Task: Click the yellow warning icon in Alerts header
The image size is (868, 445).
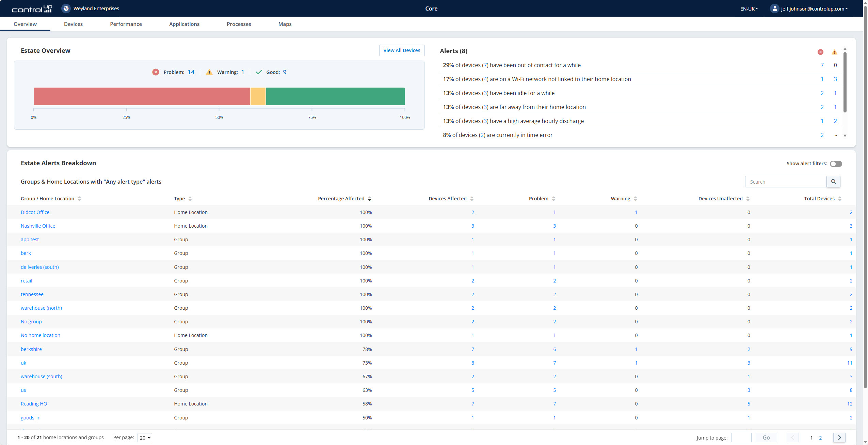Action: click(x=834, y=52)
